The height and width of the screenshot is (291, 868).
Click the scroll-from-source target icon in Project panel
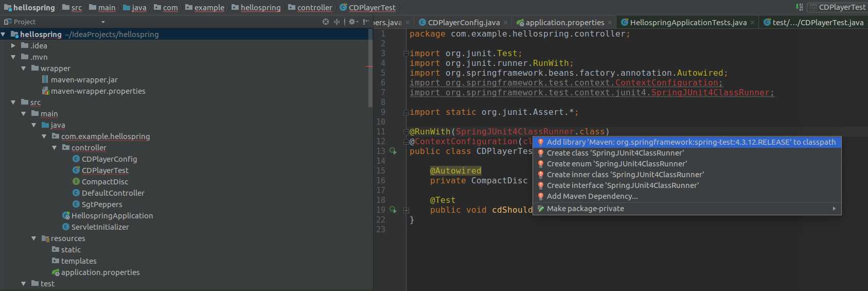325,22
